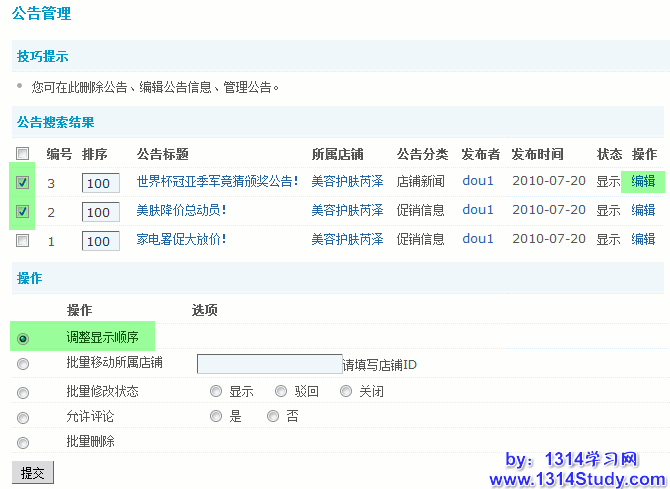Select the 批量移动所属店铺 radio option

point(23,364)
